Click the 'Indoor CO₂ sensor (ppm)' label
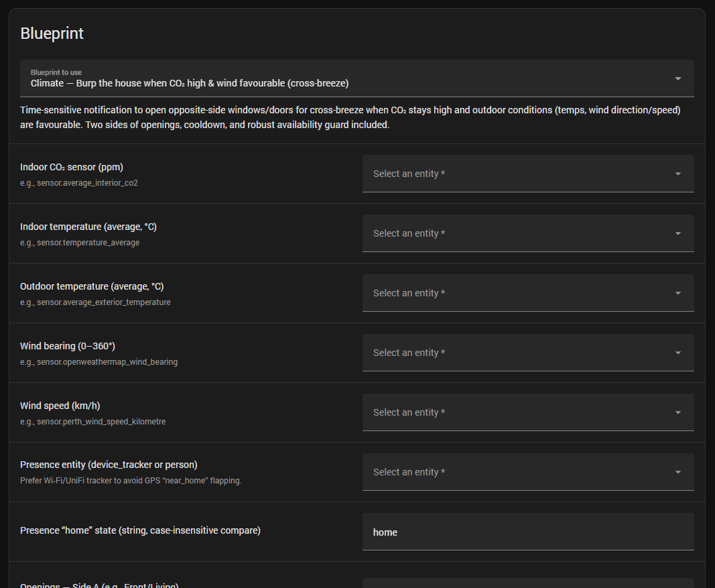 [x=72, y=167]
